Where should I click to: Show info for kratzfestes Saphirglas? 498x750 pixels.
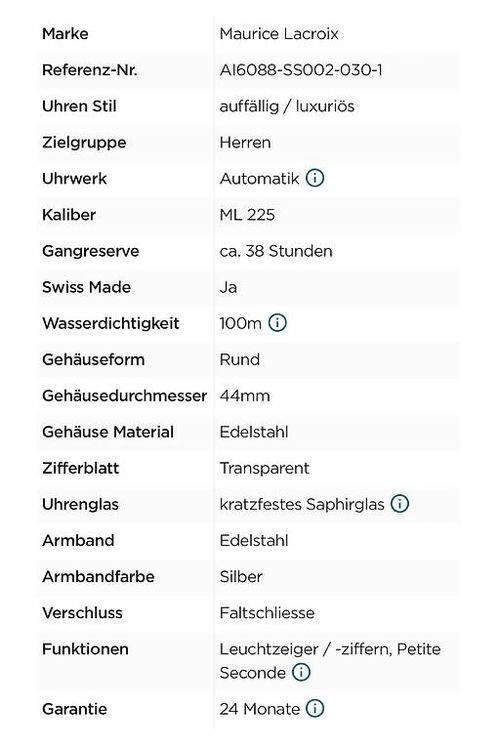coord(400,503)
